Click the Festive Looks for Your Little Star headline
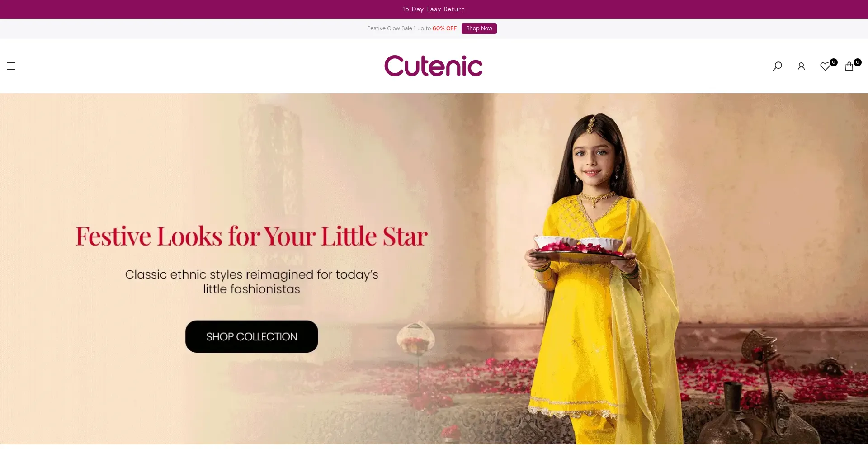 (252, 236)
